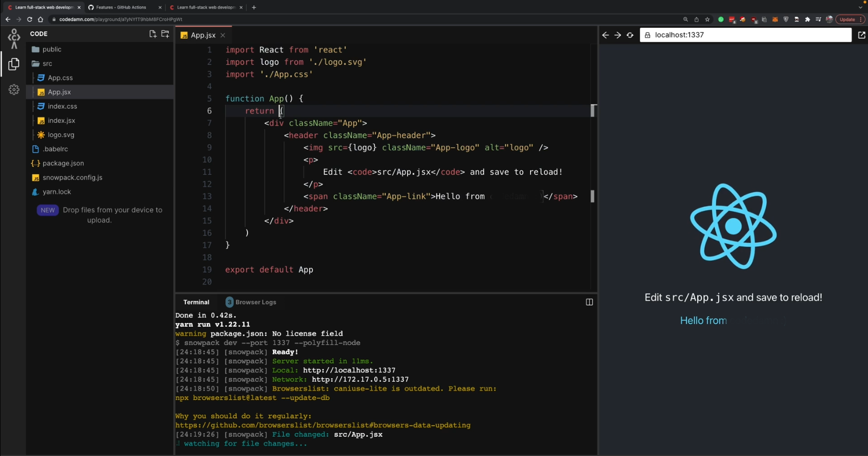Switch to the Terminal tab

pos(196,302)
